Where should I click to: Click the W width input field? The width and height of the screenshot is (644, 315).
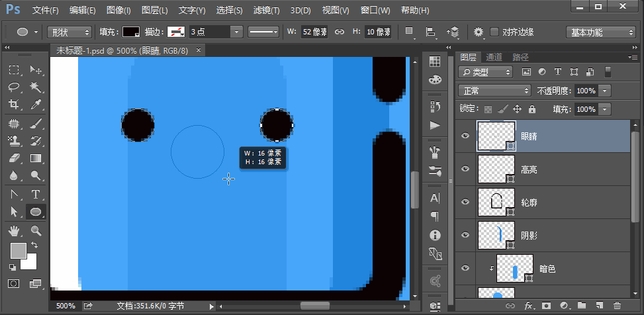tap(314, 32)
